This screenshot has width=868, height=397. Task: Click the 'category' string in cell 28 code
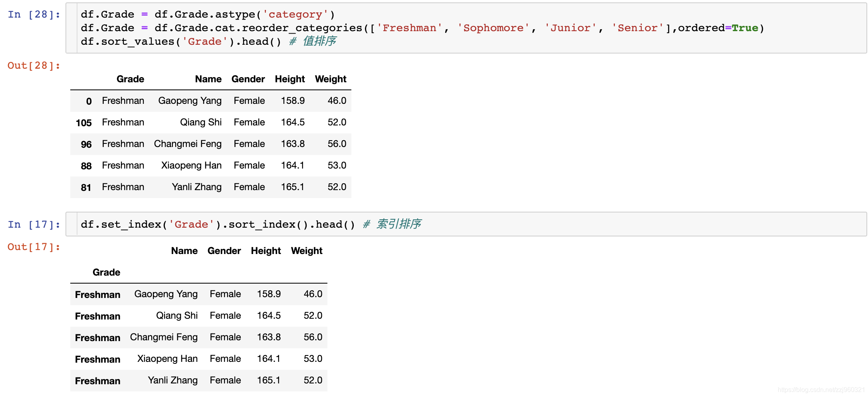tap(295, 14)
